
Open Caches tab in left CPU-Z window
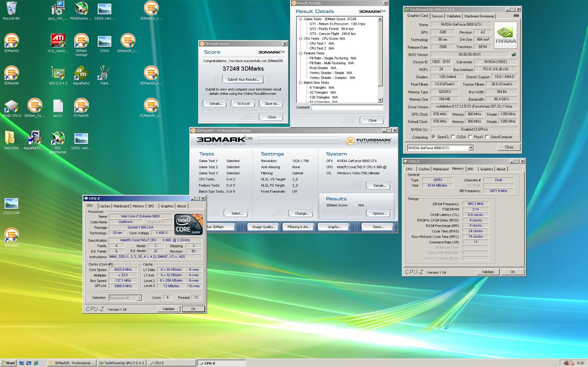tap(104, 206)
